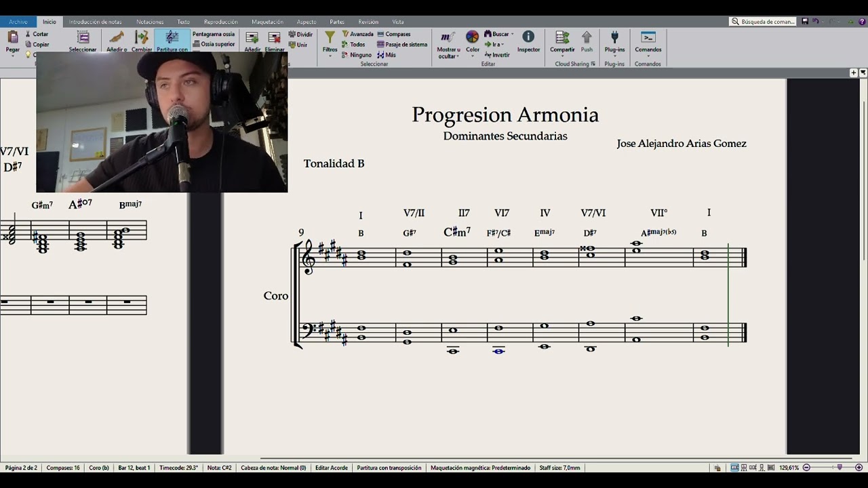Click Compases selection option
Image resolution: width=868 pixels, height=488 pixels.
tap(394, 34)
